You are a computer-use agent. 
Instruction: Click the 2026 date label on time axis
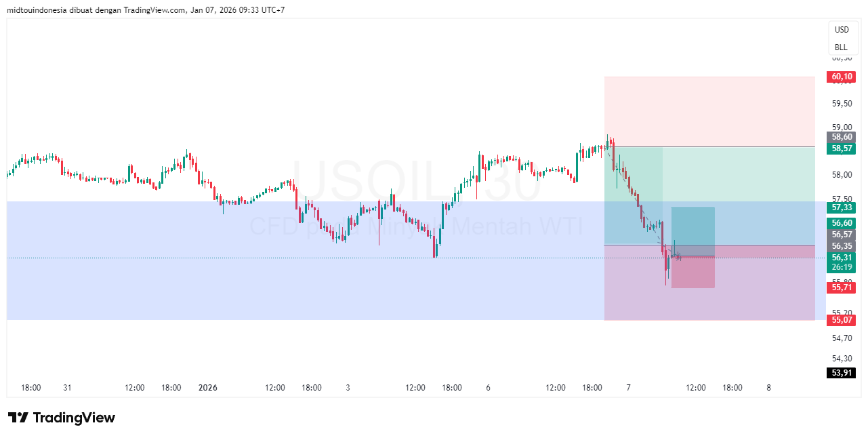207,388
